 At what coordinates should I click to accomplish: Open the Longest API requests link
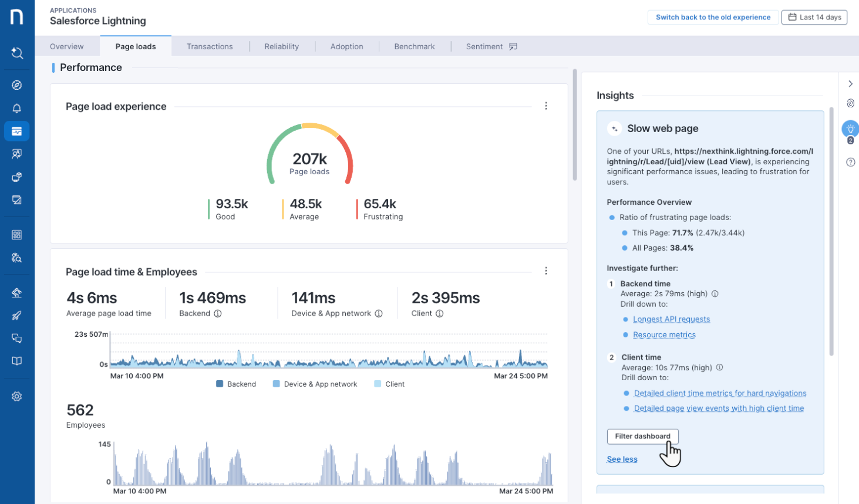[x=671, y=319]
